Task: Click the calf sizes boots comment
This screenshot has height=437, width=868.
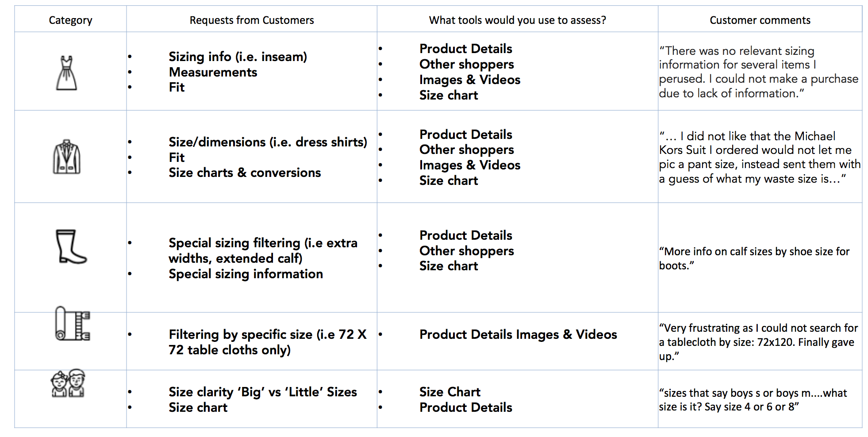Action: [754, 258]
